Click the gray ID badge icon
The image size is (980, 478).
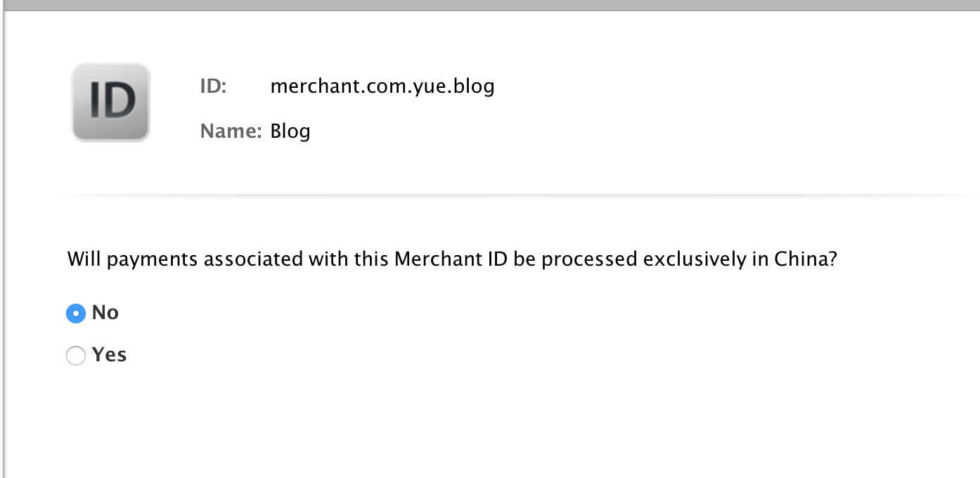tap(111, 102)
